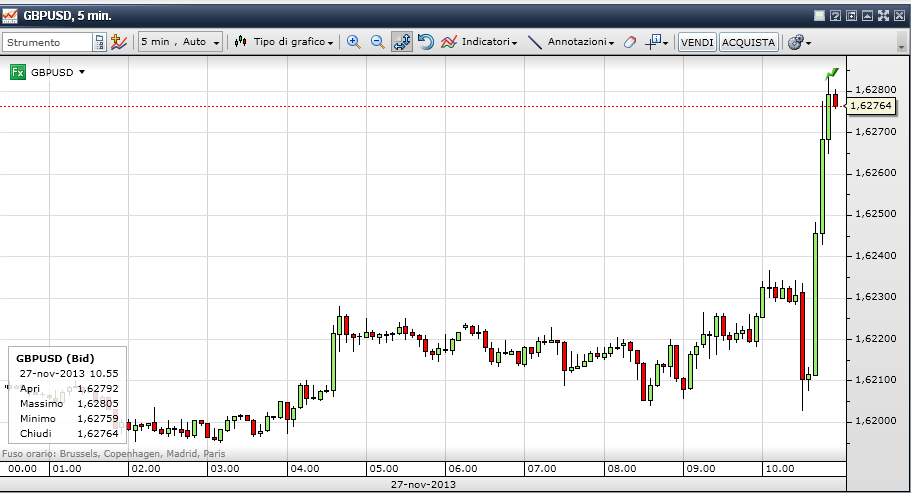The image size is (911, 494).
Task: Click the crosshair cursor tool
Action: [655, 42]
